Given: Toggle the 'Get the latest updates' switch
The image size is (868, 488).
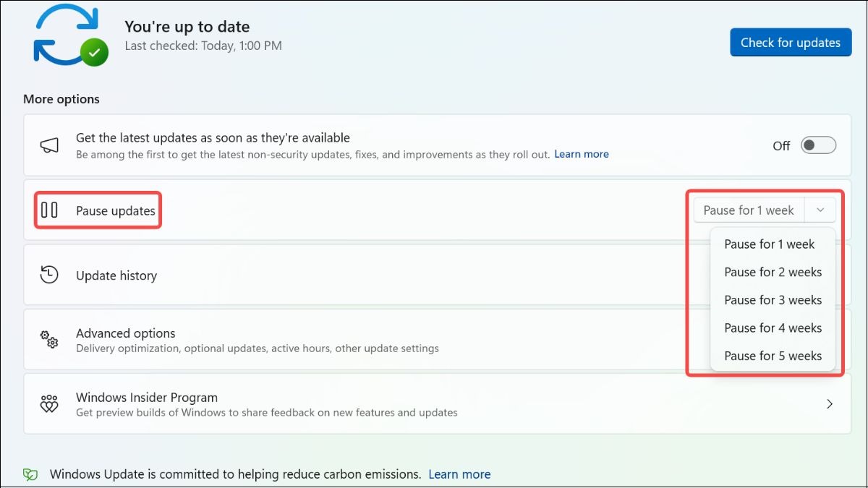Looking at the screenshot, I should click(818, 145).
